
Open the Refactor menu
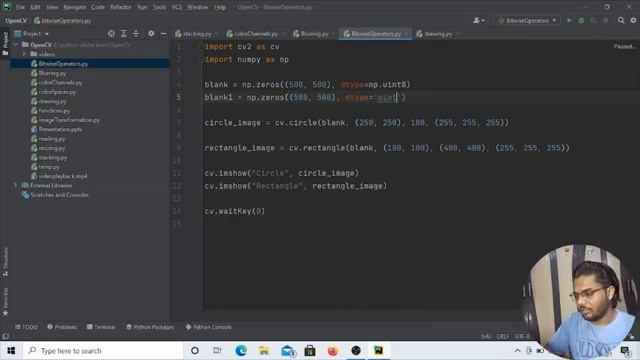click(121, 7)
